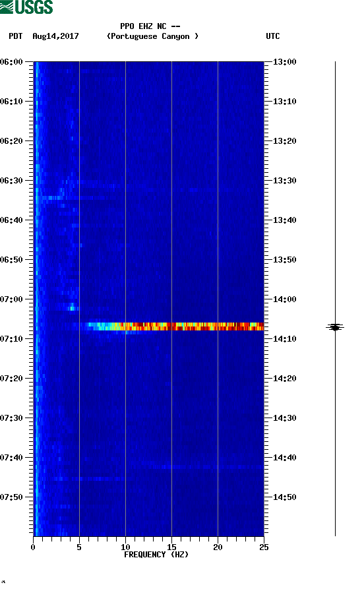Select the station title 'PPO EHZ NC --'
Image resolution: width=364 pixels, height=589 pixels.
tap(150, 26)
